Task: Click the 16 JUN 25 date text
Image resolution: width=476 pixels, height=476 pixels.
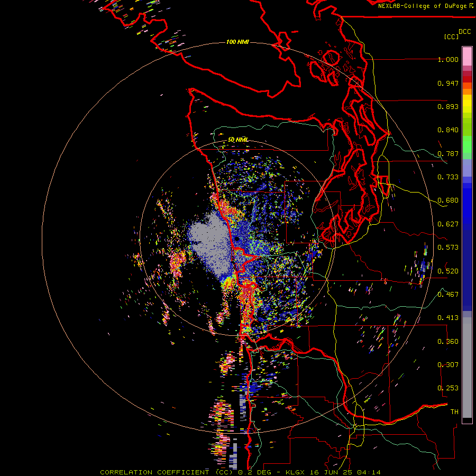Action: (x=332, y=472)
